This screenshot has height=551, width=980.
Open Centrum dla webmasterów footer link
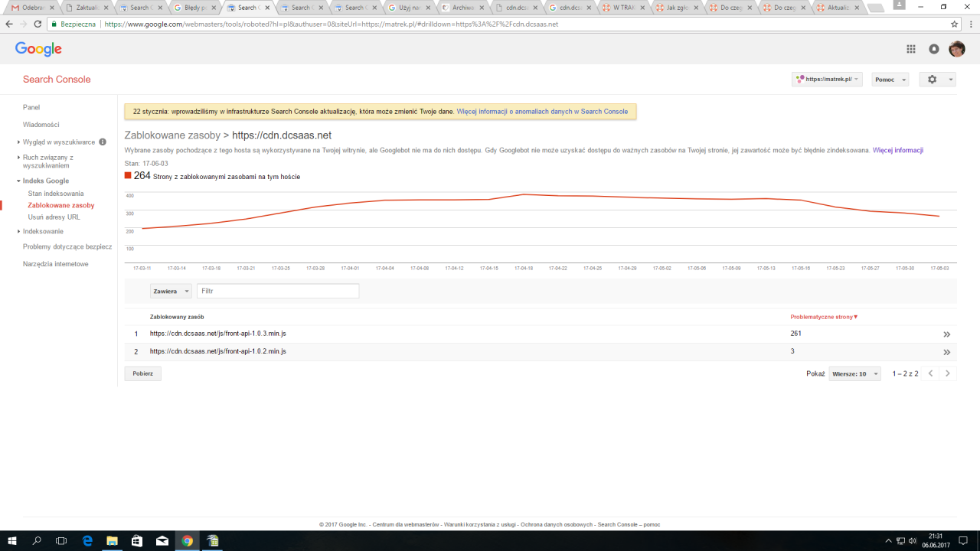[406, 525]
